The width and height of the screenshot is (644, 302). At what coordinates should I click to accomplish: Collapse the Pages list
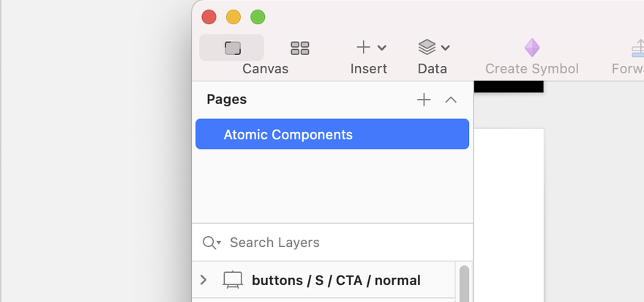click(x=451, y=100)
